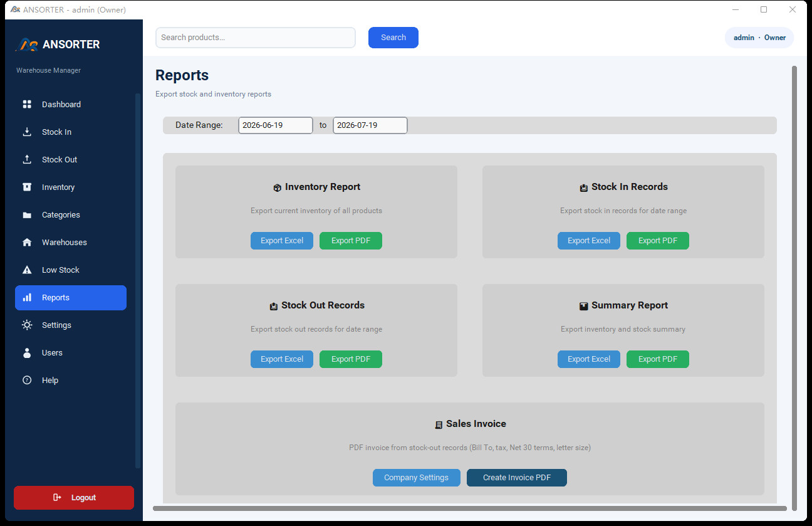Click the Settings sun-gear icon
The height and width of the screenshot is (526, 812).
click(27, 325)
